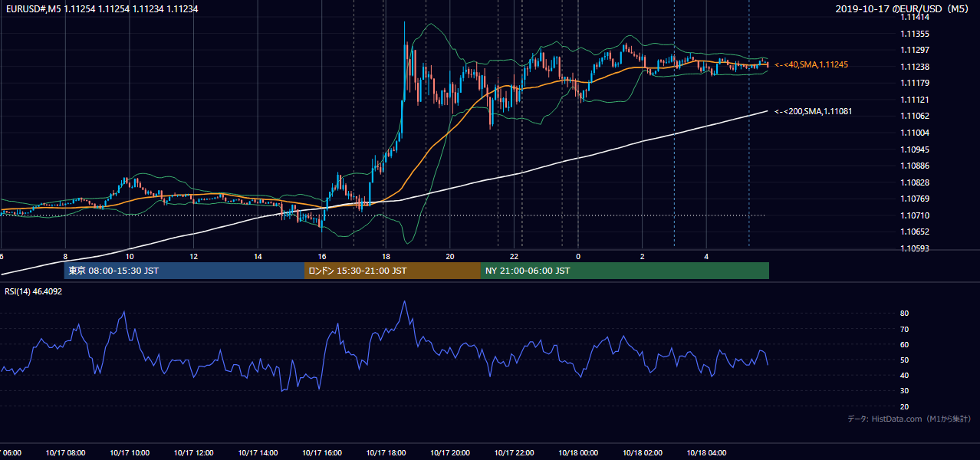Click the HistData.com data source credit
Image resolution: width=980 pixels, height=460 pixels.
pos(909,419)
